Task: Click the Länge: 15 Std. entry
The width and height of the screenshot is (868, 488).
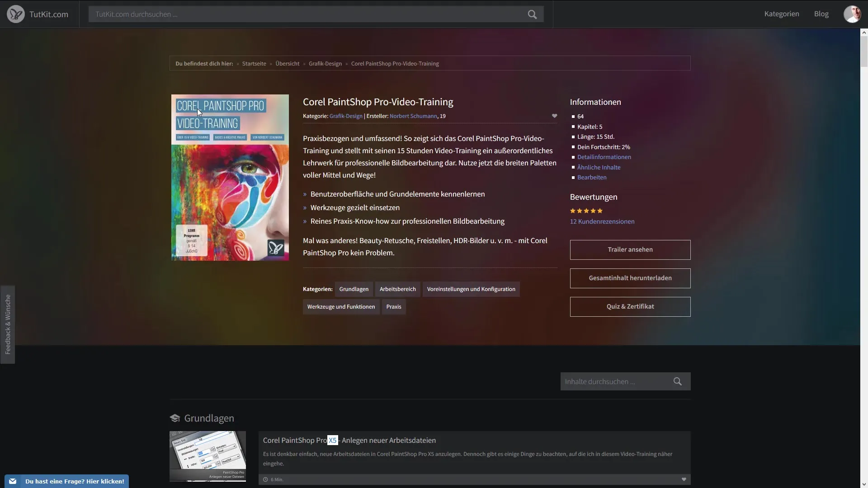Action: tap(596, 137)
